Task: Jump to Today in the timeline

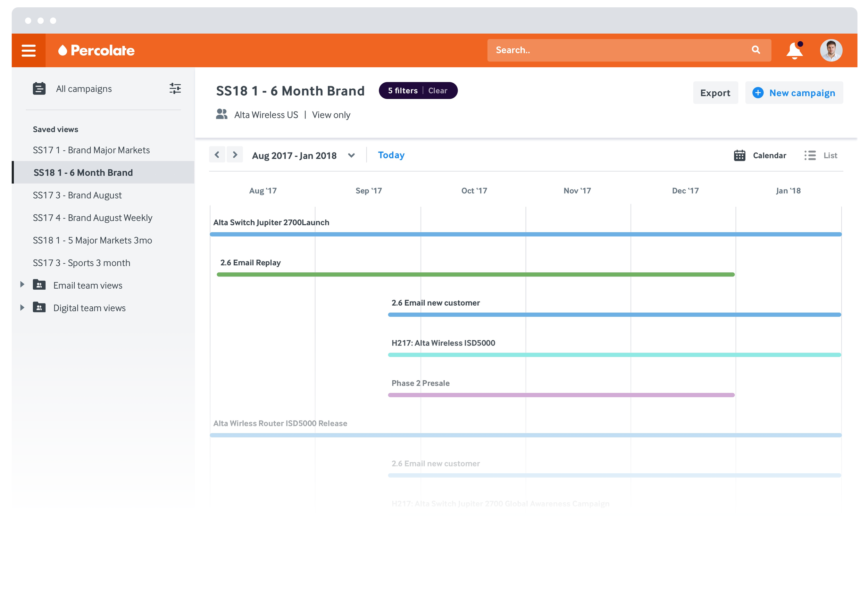Action: (x=391, y=155)
